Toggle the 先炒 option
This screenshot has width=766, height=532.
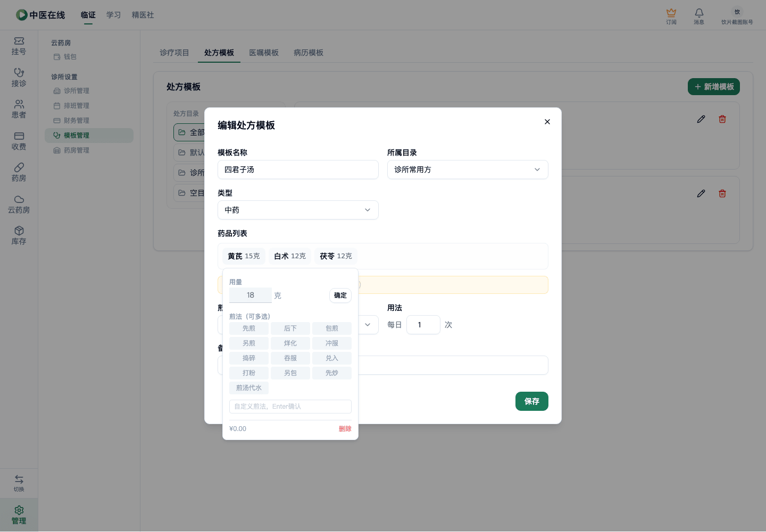point(332,373)
